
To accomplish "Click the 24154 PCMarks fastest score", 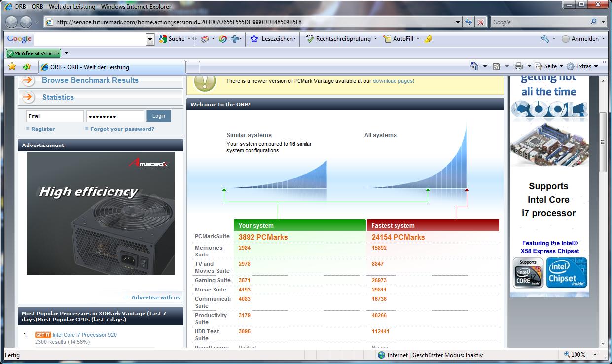I will [398, 237].
